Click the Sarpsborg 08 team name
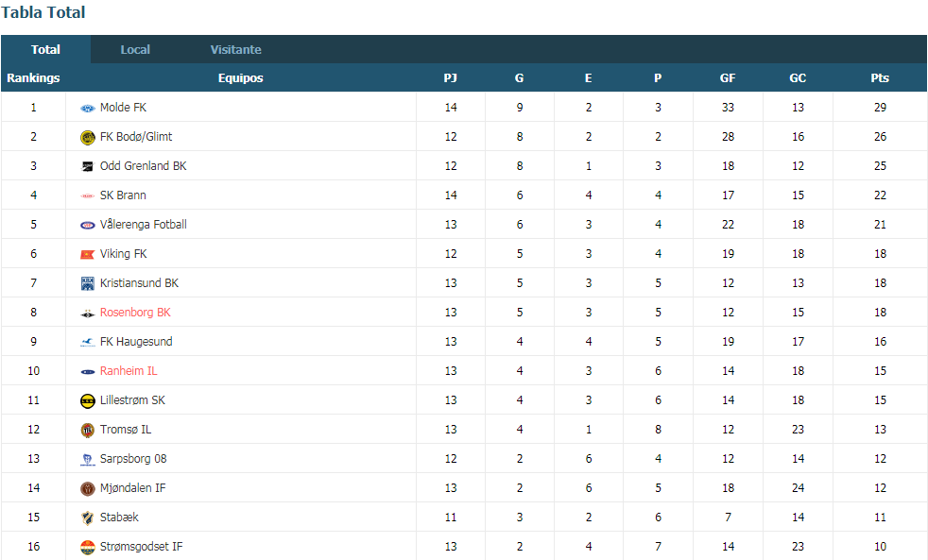The height and width of the screenshot is (560, 928). pos(133,459)
